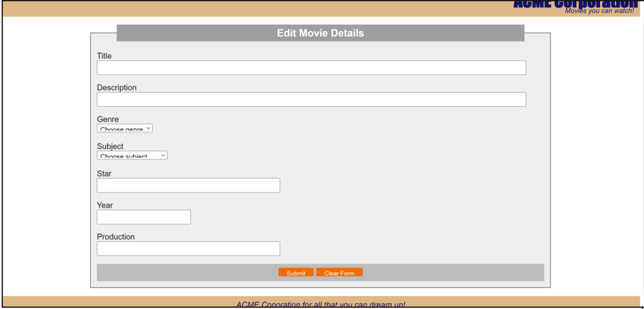Click the Year field label
The width and height of the screenshot is (644, 309).
point(105,205)
